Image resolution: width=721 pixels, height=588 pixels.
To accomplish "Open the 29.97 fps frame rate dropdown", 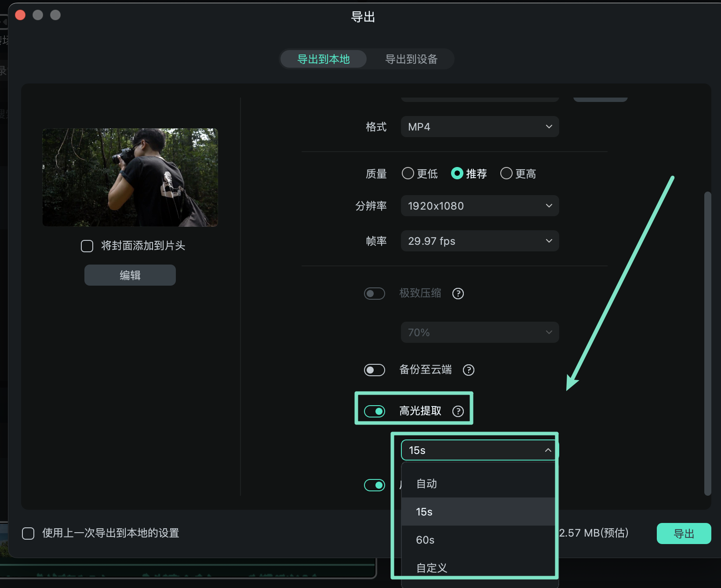I will (x=479, y=241).
